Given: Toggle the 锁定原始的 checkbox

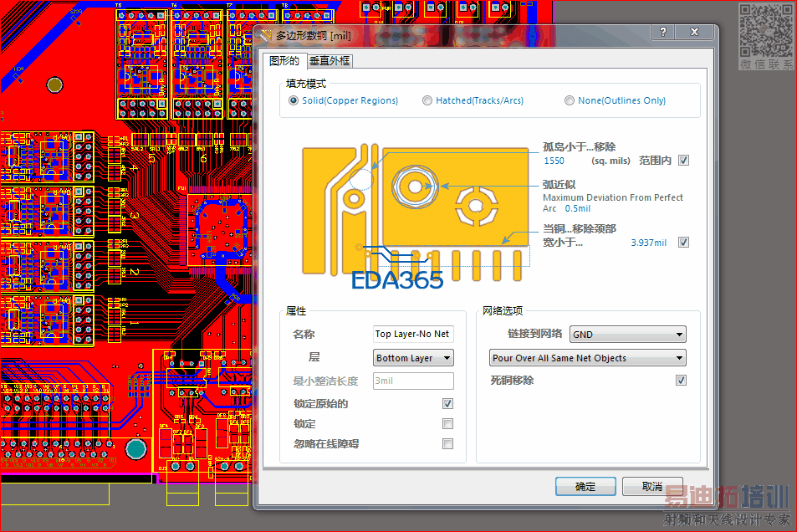Looking at the screenshot, I should 447,404.
